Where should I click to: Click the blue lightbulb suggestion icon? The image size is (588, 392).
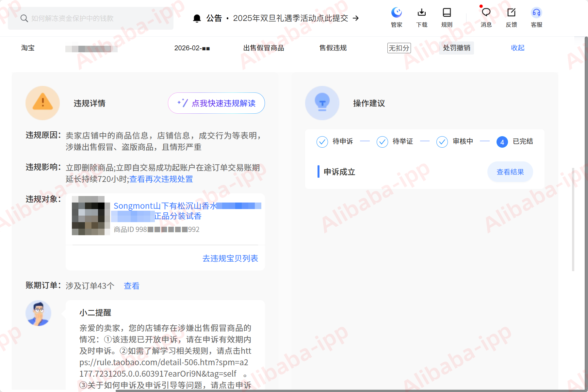pos(322,103)
